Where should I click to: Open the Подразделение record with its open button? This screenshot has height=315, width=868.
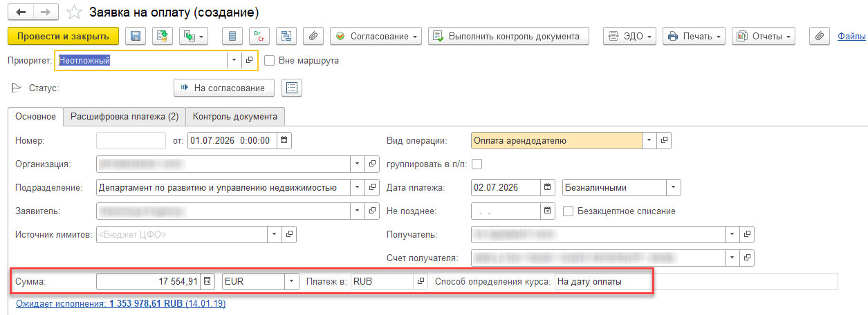[x=373, y=187]
